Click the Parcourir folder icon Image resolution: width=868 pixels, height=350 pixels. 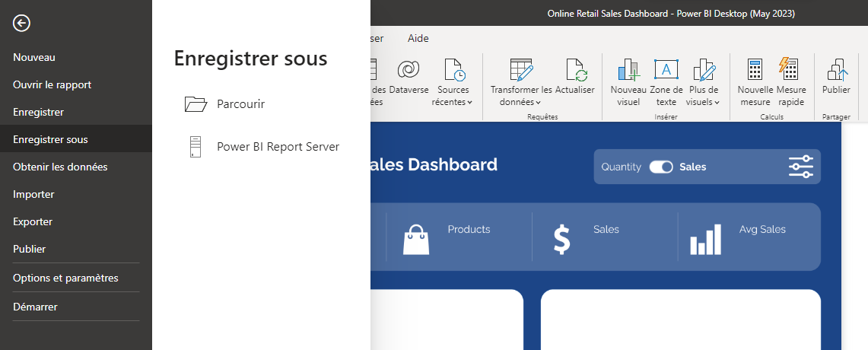(x=196, y=104)
